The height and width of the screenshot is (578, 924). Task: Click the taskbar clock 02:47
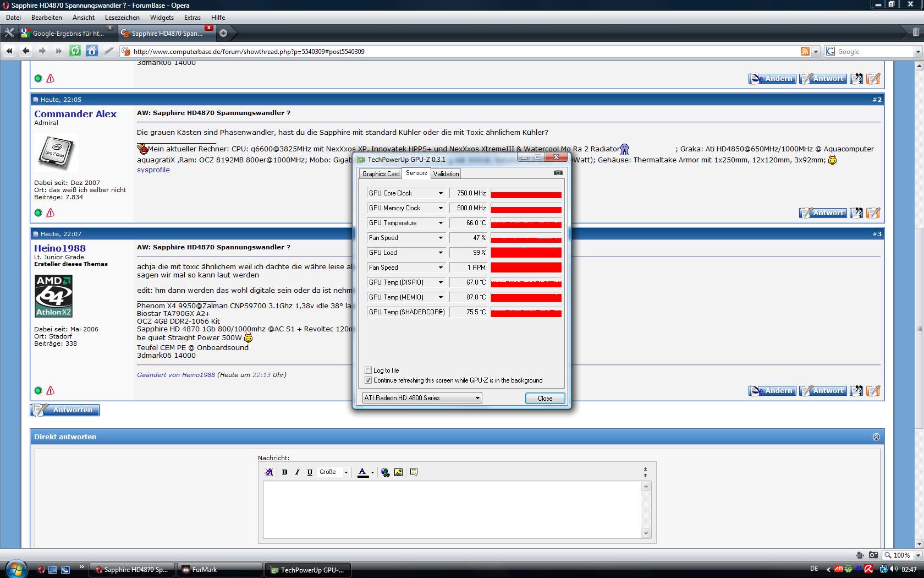pos(909,569)
